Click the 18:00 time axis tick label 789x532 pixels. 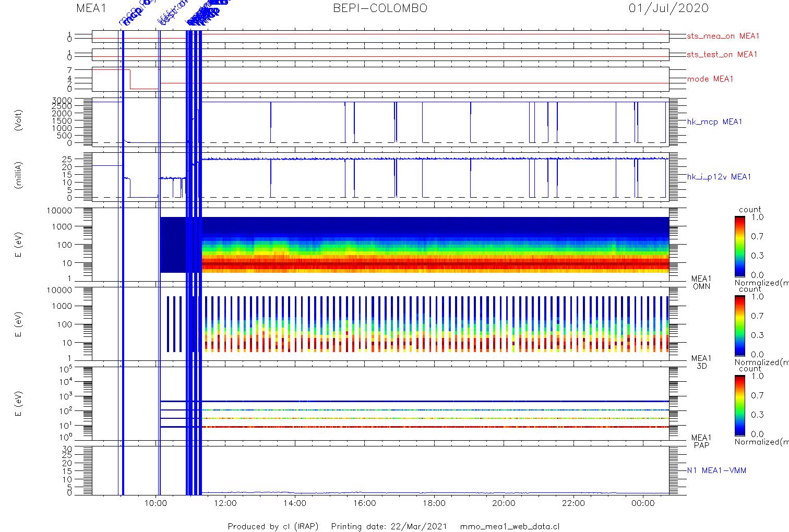click(434, 503)
